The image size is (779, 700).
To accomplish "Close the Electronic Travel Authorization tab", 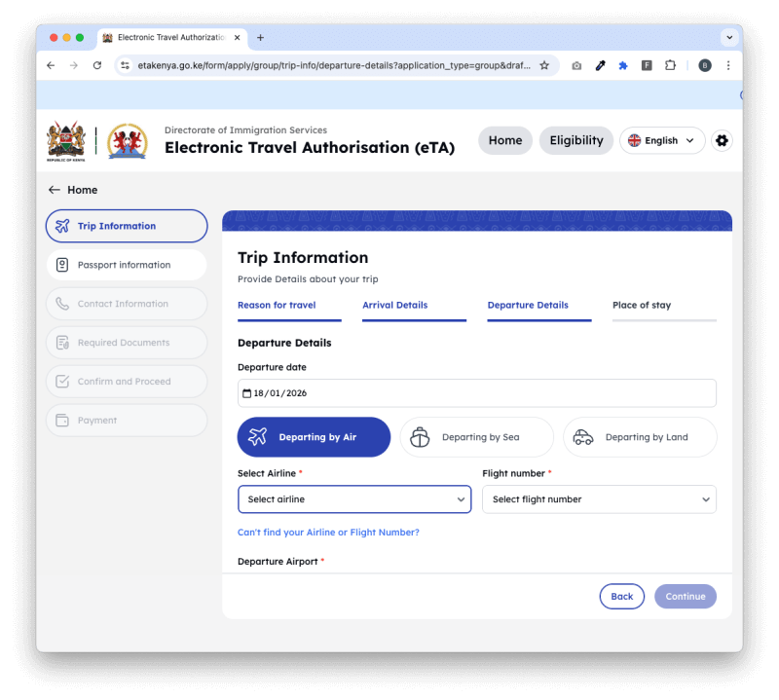I will pos(237,38).
